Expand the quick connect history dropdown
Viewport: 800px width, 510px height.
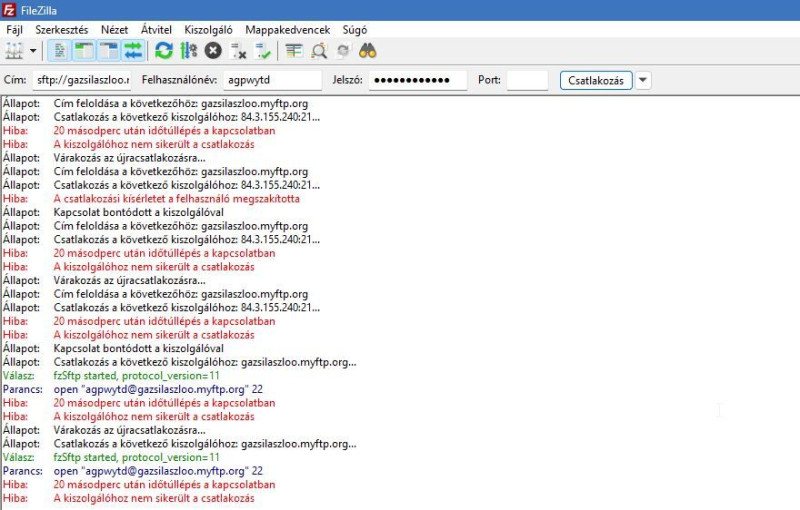(x=643, y=81)
